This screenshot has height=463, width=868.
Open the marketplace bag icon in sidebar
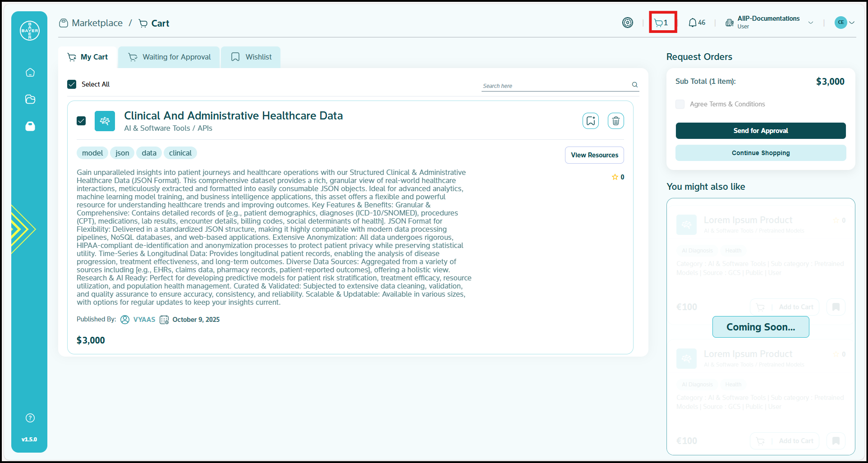pyautogui.click(x=30, y=126)
